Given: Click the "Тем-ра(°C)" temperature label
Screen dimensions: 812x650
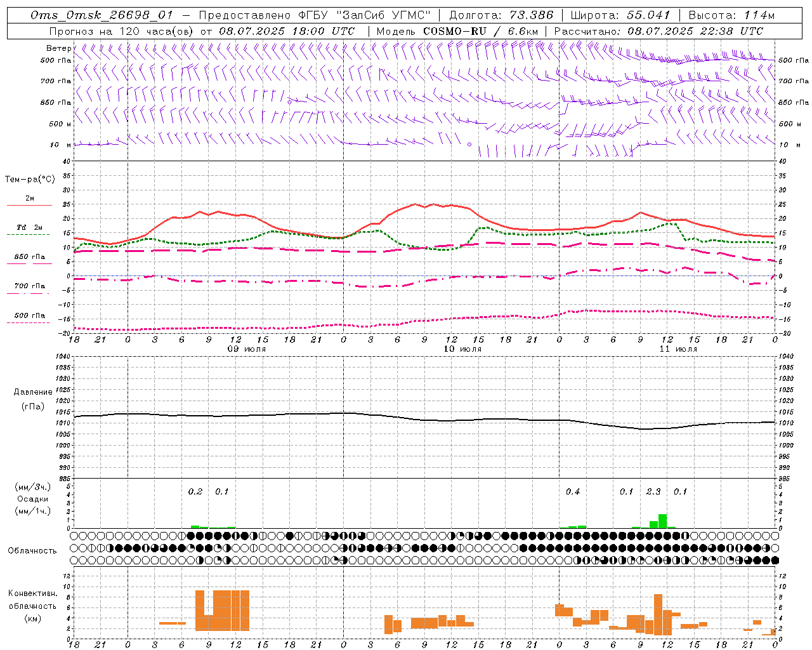Looking at the screenshot, I should pyautogui.click(x=30, y=180).
